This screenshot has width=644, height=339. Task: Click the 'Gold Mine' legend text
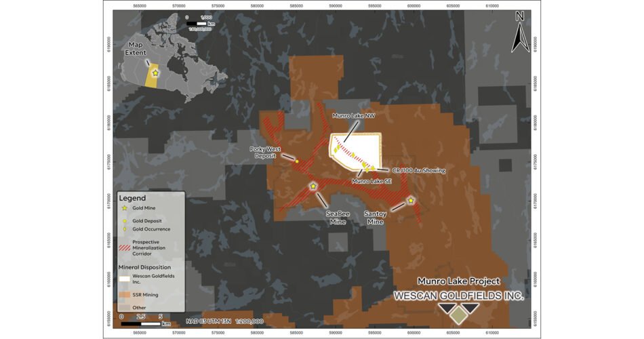[144, 208]
